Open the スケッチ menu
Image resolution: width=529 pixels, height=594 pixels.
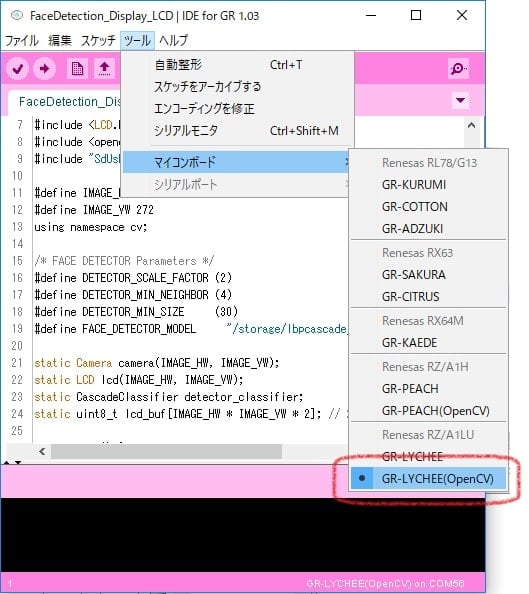[98, 40]
